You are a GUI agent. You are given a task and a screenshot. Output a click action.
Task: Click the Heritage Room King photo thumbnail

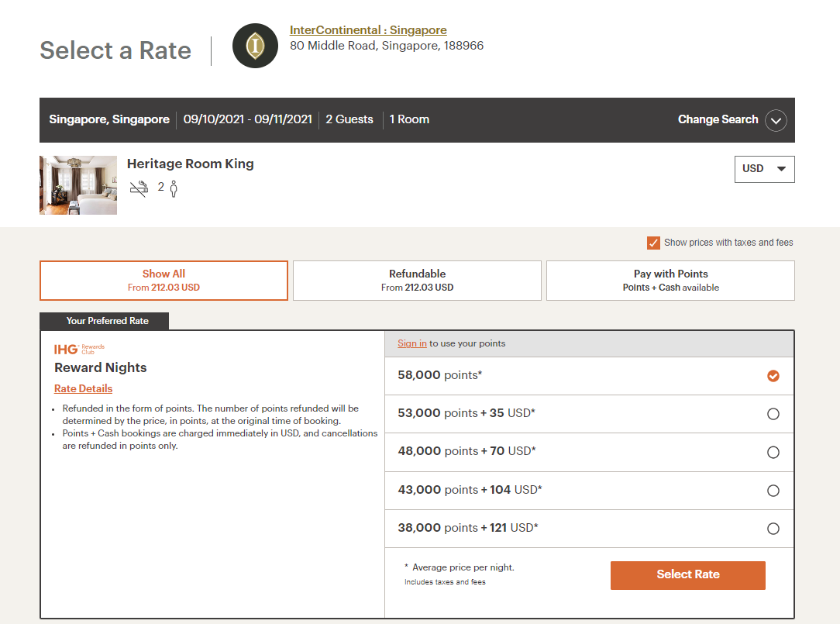pyautogui.click(x=78, y=185)
